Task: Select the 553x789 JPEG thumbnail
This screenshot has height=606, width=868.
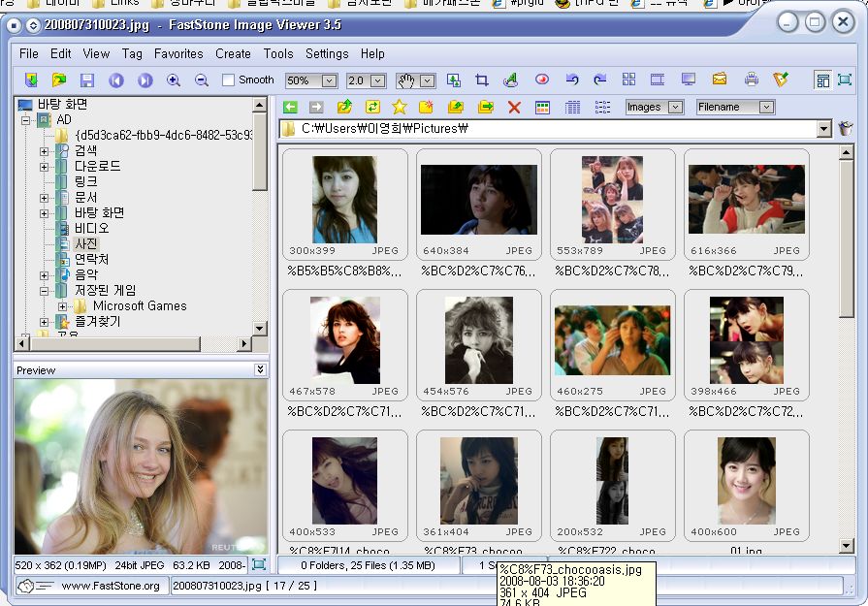Action: coord(613,205)
